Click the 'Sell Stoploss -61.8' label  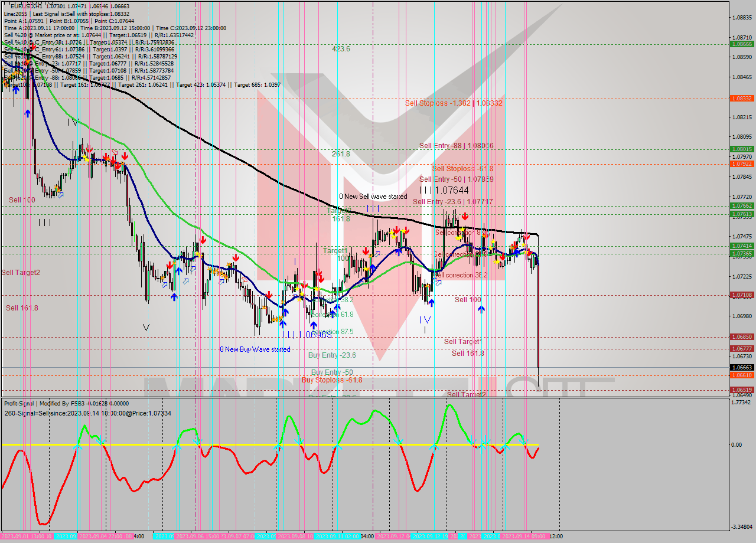tap(462, 169)
